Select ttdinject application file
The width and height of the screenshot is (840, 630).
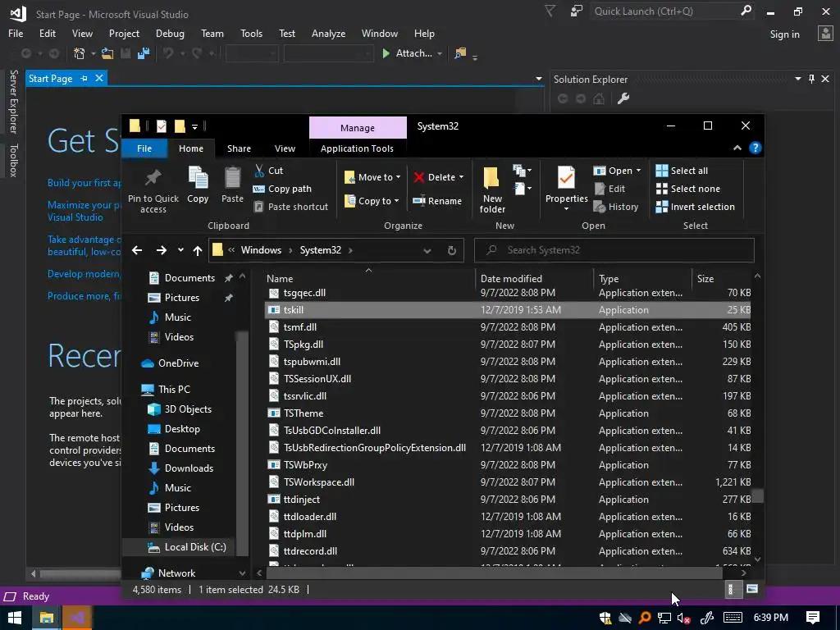(x=508, y=500)
